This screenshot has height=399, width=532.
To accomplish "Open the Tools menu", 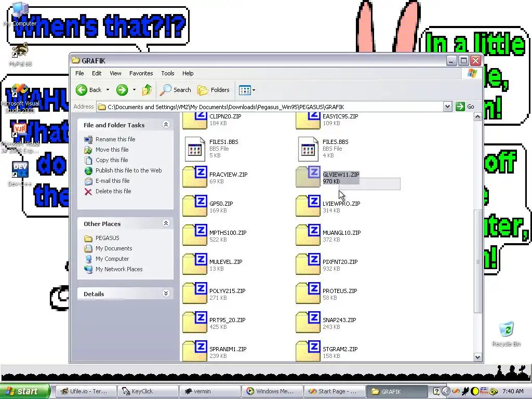I will [168, 73].
